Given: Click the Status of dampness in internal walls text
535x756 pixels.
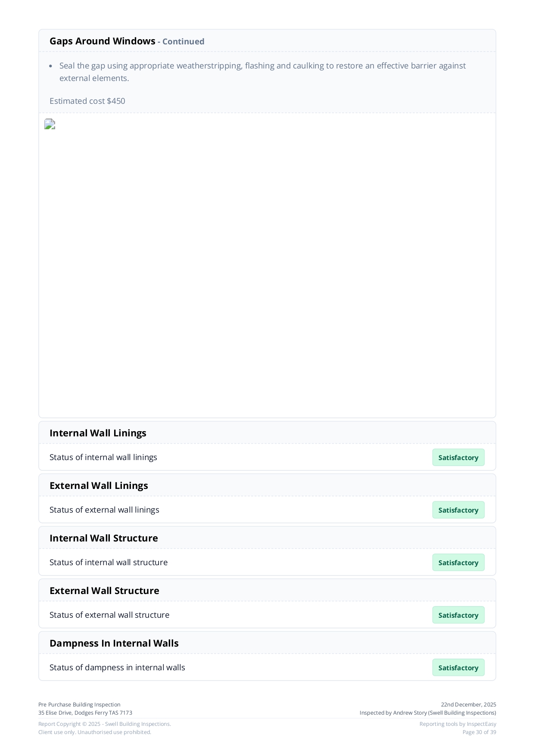Looking at the screenshot, I should (117, 668).
